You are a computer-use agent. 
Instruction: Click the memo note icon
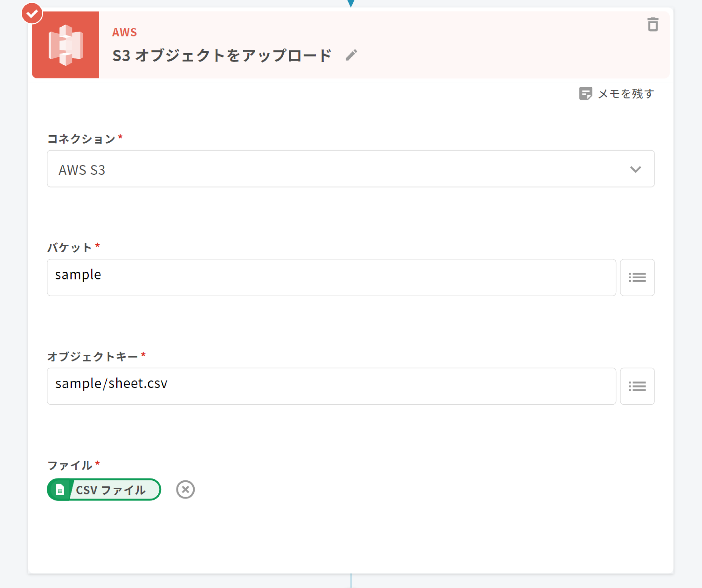[x=585, y=94]
